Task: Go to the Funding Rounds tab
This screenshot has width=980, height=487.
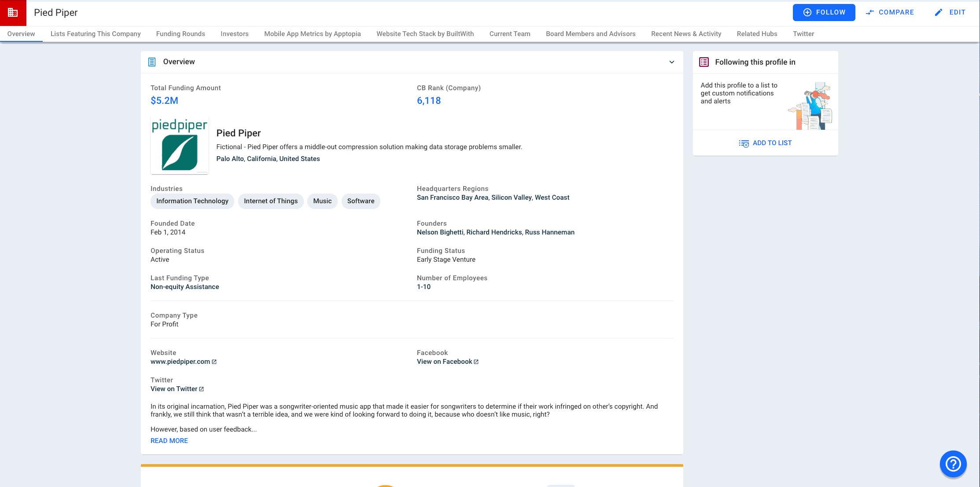Action: [181, 34]
